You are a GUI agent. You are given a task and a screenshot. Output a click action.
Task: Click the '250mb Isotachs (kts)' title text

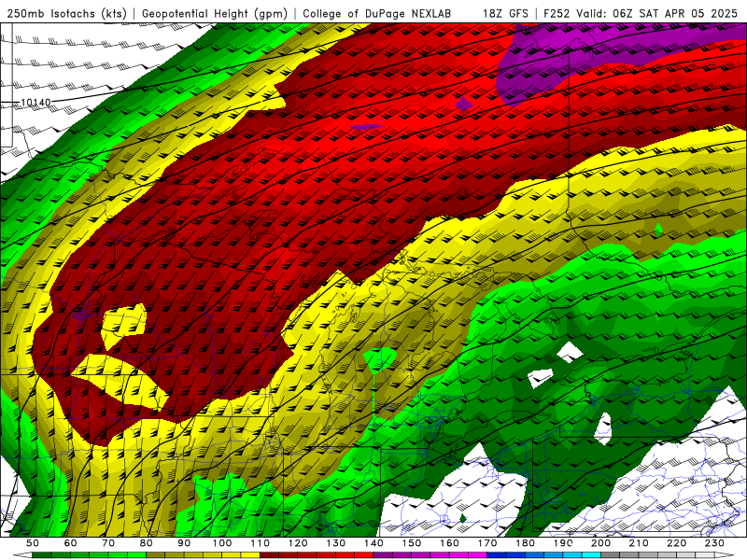(x=66, y=13)
